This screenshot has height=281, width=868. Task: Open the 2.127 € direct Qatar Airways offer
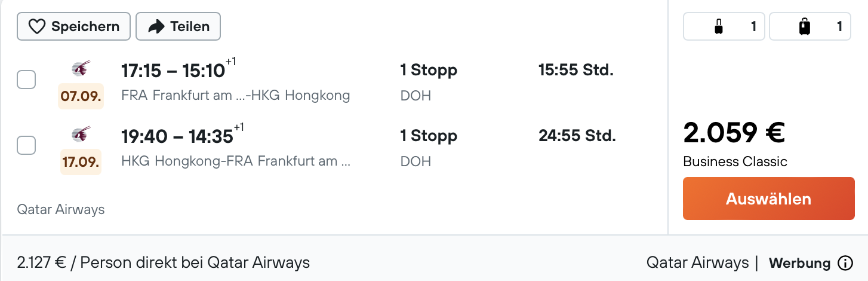[164, 262]
